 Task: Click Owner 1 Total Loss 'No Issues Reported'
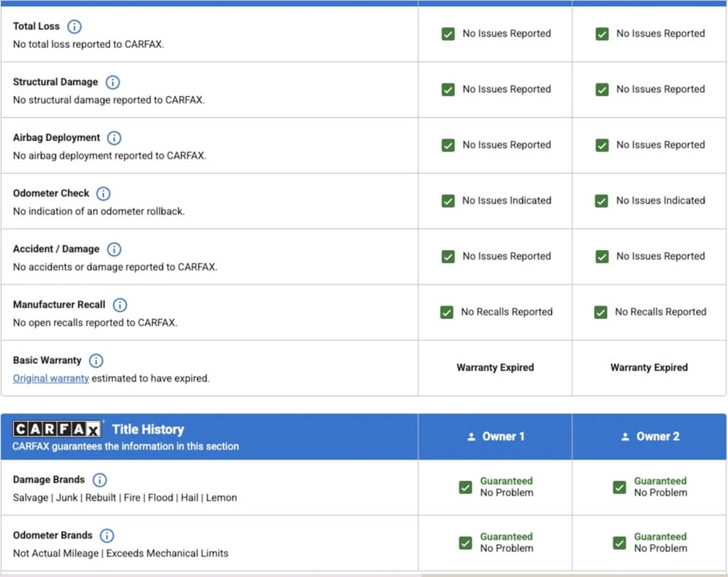[507, 34]
